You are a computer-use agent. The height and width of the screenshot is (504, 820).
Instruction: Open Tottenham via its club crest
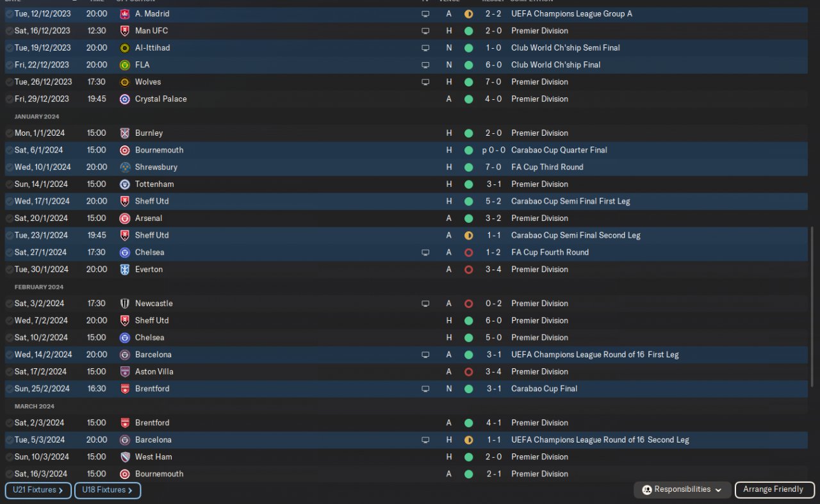(124, 184)
